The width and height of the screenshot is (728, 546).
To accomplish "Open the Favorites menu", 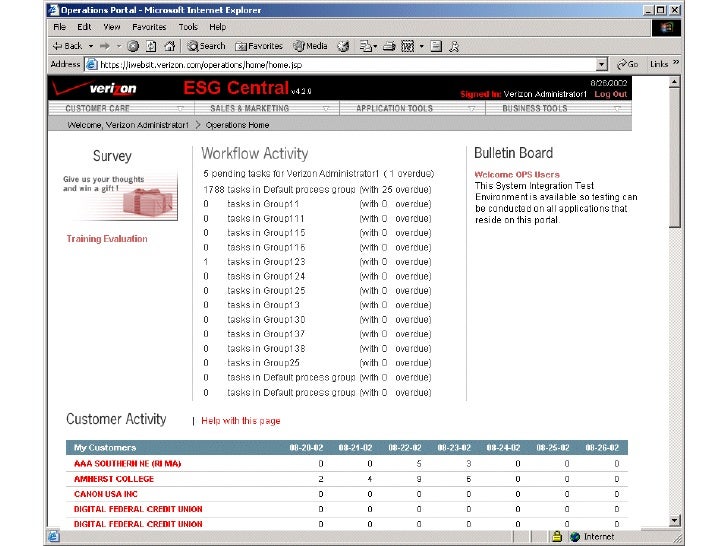I will (149, 27).
